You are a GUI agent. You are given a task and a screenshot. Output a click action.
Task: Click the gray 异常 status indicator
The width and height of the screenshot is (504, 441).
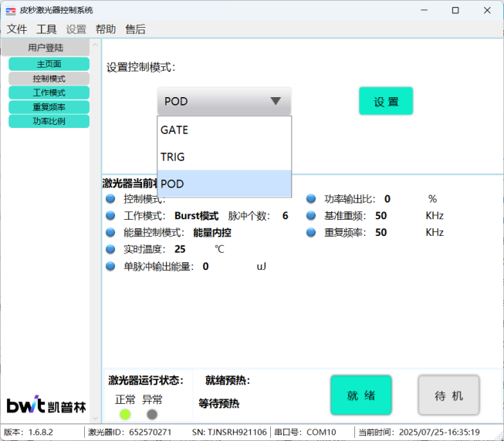(152, 414)
